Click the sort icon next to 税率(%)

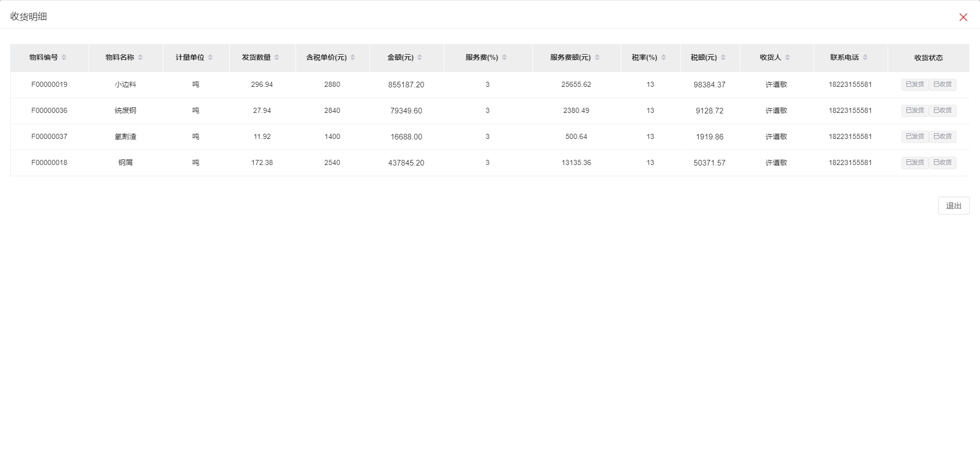tap(664, 58)
